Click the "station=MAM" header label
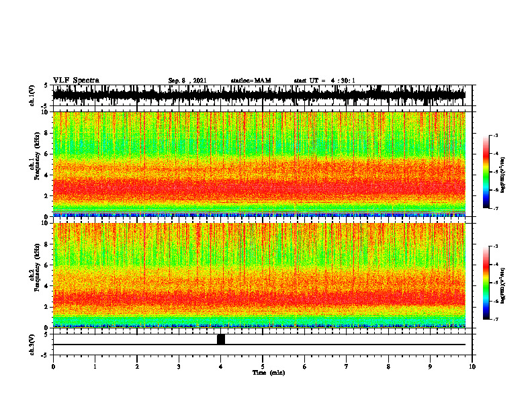The width and height of the screenshot is (532, 411). [251, 81]
